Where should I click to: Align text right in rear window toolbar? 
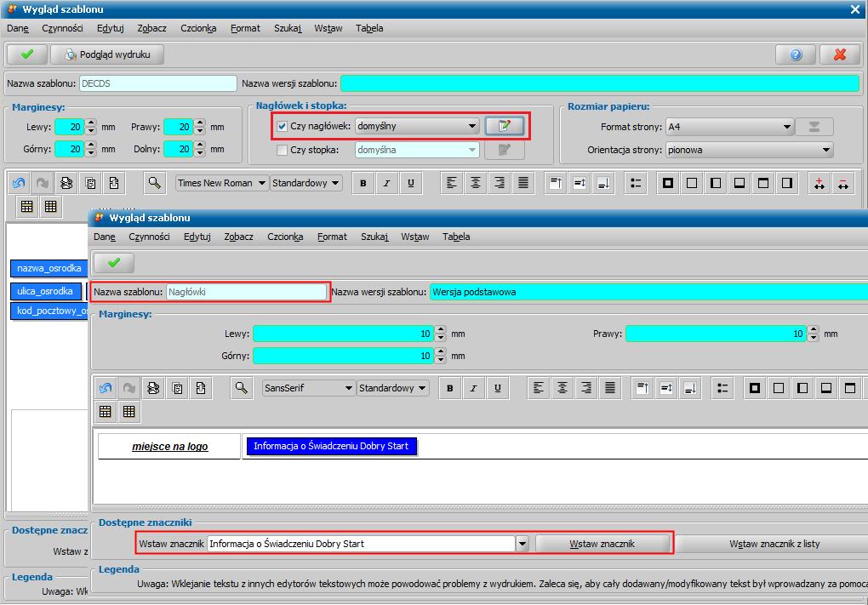[x=500, y=183]
